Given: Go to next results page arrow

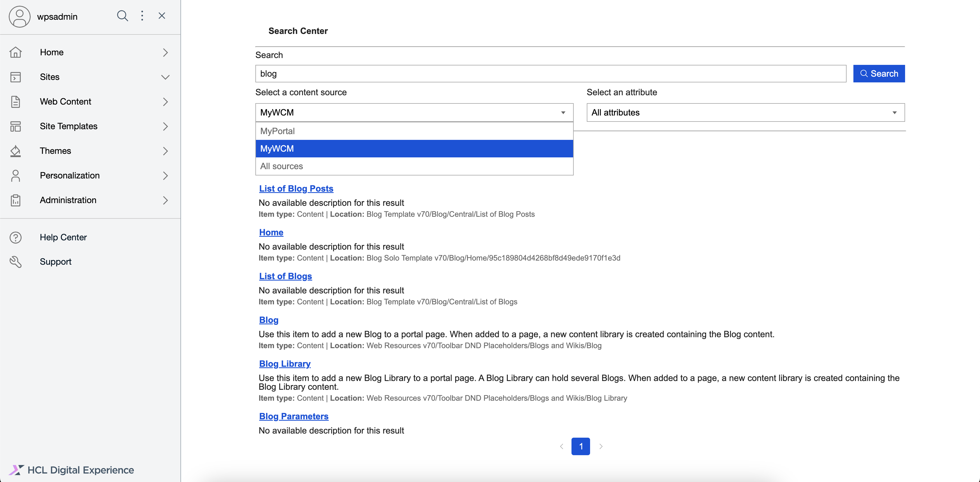Looking at the screenshot, I should (x=601, y=446).
